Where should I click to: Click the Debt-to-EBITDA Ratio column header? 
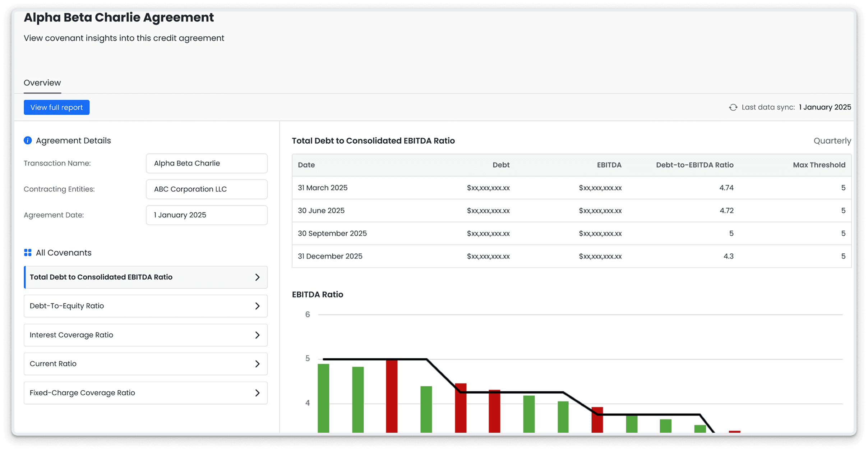tap(694, 165)
